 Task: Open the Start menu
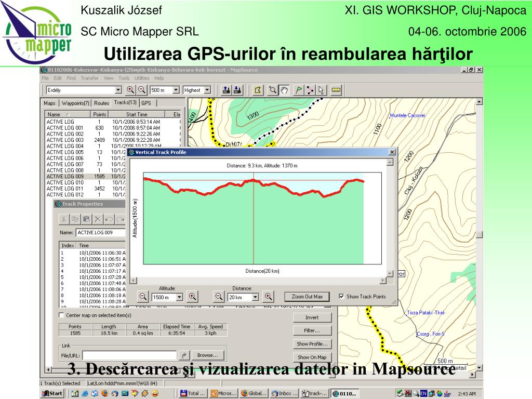point(52,393)
